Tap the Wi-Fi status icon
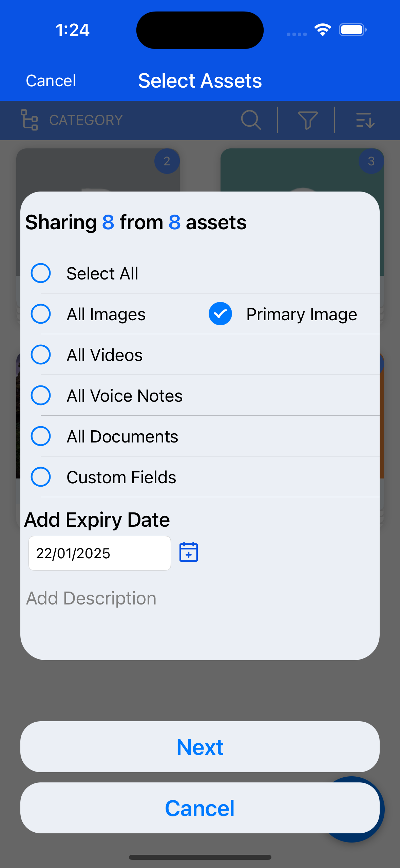The image size is (400, 868). pyautogui.click(x=323, y=30)
